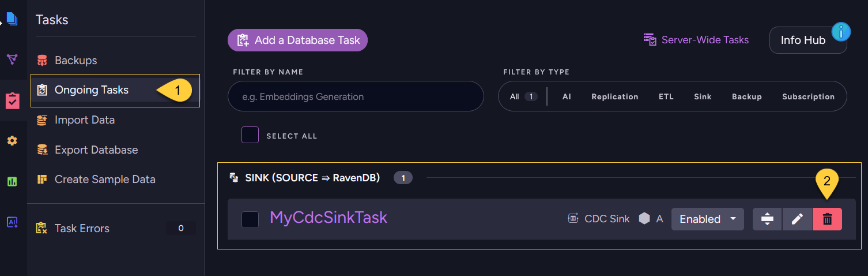This screenshot has width=868, height=276.
Task: Open Tasks section clipboard icon in rail
Action: click(12, 100)
